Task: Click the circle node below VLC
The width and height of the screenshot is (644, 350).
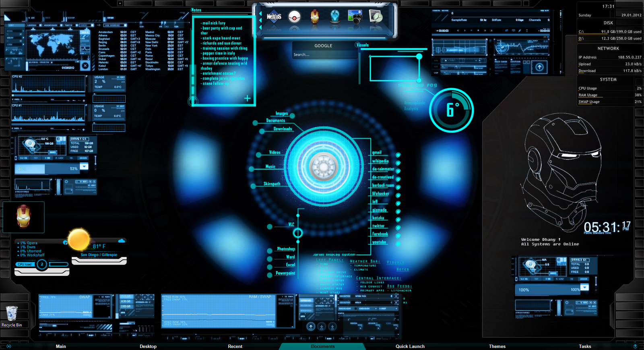Action: pos(298,233)
